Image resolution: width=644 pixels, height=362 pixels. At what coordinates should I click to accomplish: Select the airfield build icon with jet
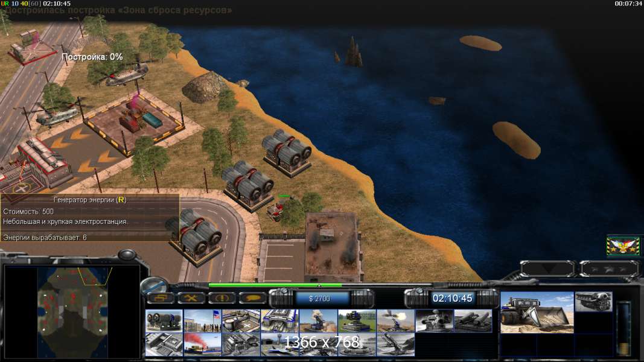click(279, 344)
